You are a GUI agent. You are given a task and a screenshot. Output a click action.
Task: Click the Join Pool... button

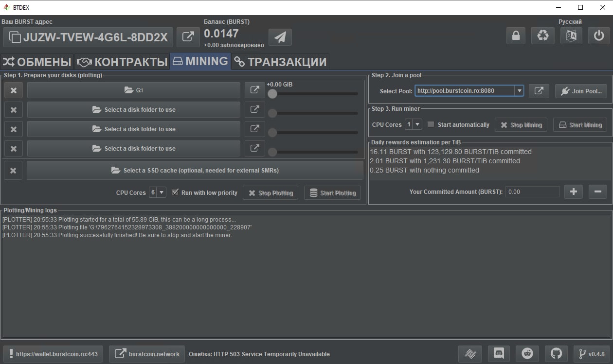pos(581,91)
